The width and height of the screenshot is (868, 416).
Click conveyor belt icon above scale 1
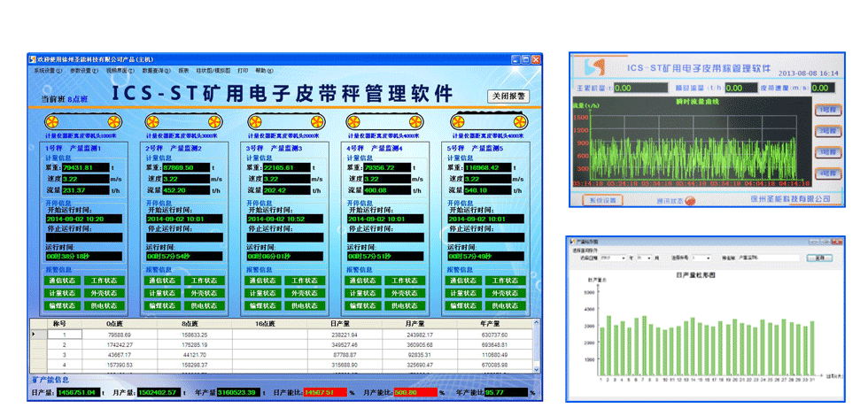pos(81,121)
